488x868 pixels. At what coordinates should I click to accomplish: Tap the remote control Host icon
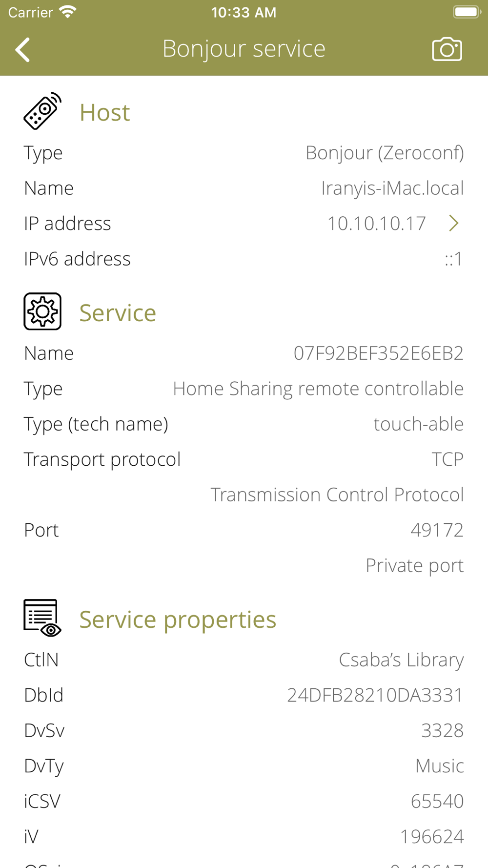click(x=42, y=111)
